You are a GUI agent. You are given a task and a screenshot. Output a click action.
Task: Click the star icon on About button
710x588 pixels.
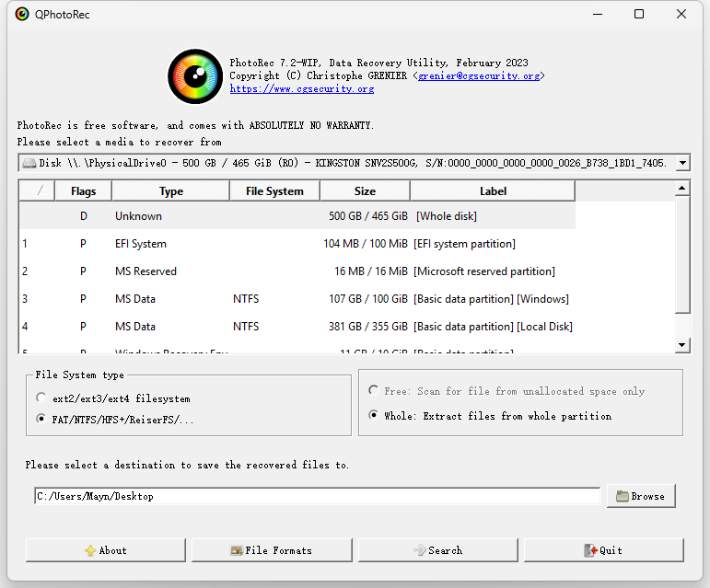point(89,550)
